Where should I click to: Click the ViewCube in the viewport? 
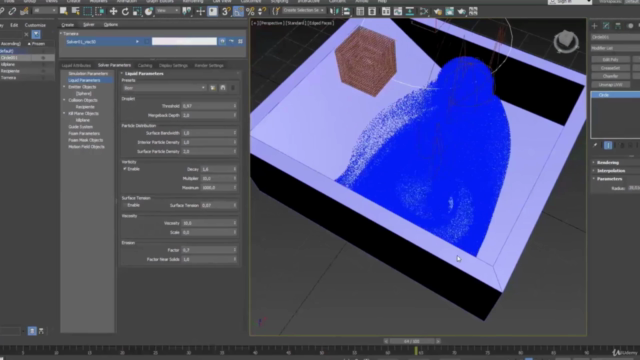click(x=566, y=41)
